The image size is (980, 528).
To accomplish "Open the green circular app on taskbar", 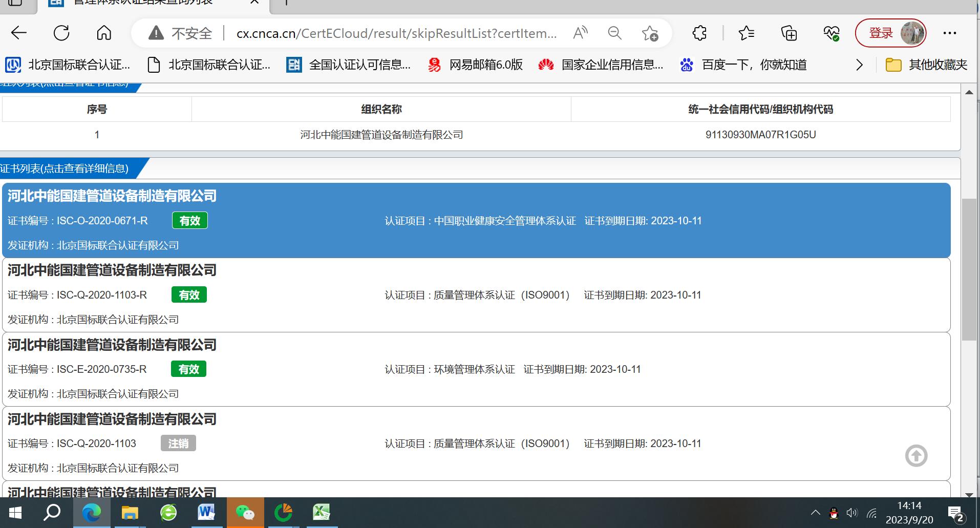I will tap(283, 512).
